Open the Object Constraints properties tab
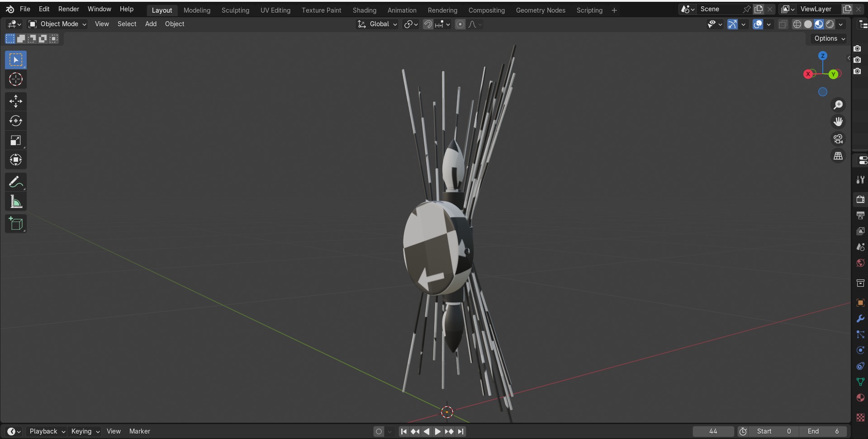 (860, 366)
